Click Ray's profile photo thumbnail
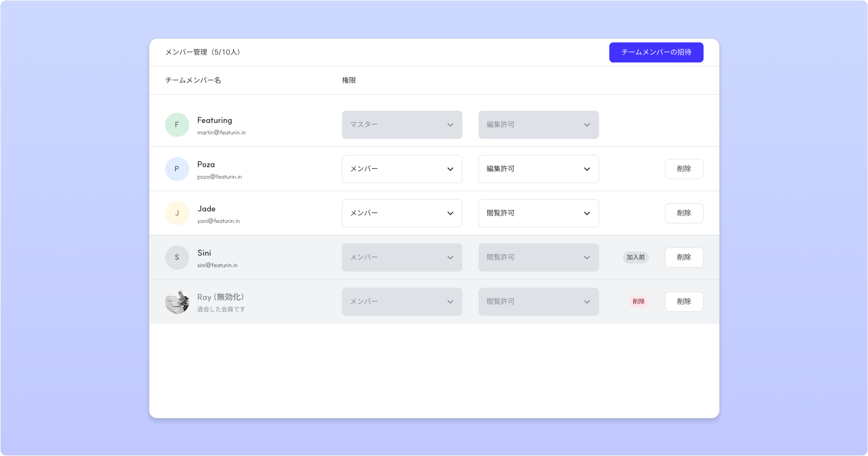Viewport: 868px width, 456px height. coord(177,301)
